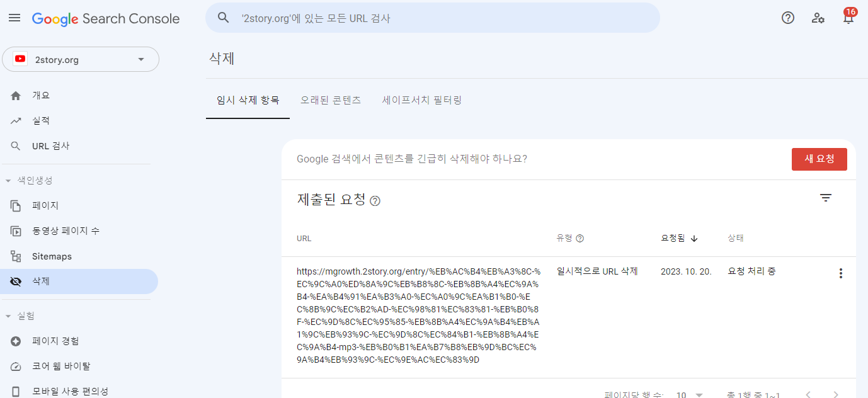Open the filter icon for submitted requests

tap(826, 198)
